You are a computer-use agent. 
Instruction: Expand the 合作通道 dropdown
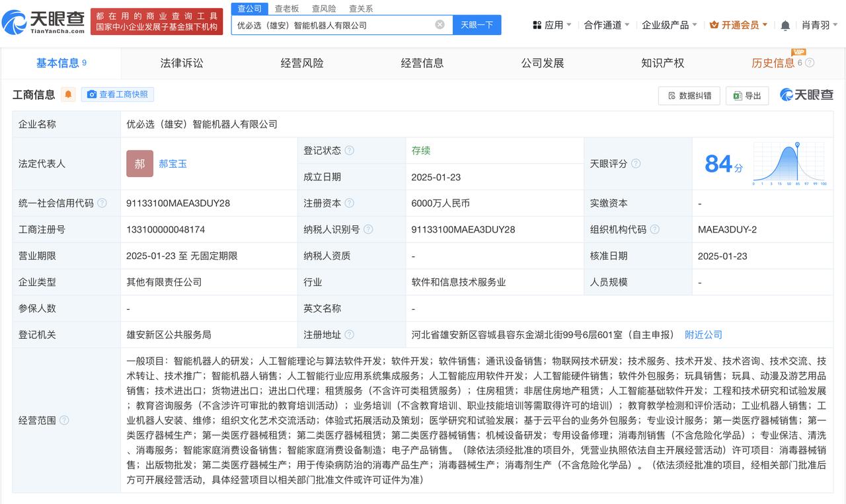click(x=607, y=25)
